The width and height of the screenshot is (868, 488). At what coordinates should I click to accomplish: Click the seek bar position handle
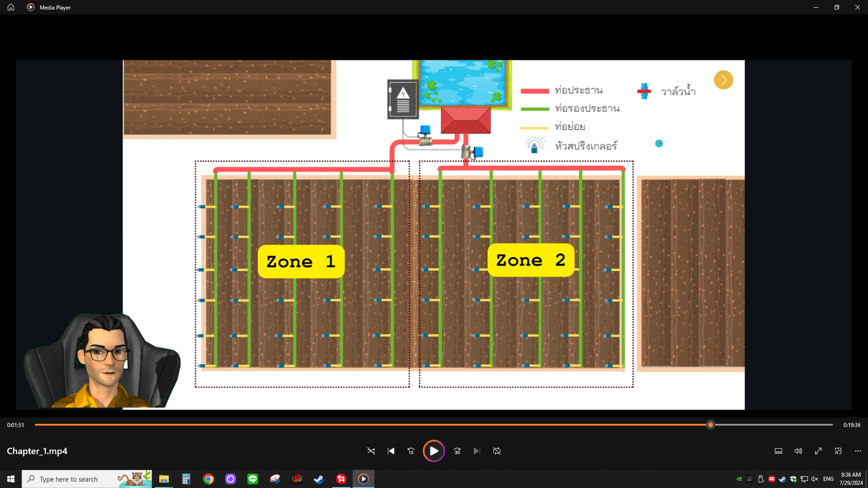click(710, 425)
